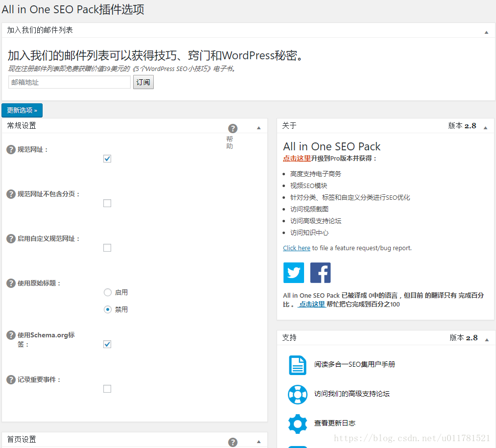Open 访问我们的高级支持论坛 link
496x448 pixels.
(x=352, y=394)
